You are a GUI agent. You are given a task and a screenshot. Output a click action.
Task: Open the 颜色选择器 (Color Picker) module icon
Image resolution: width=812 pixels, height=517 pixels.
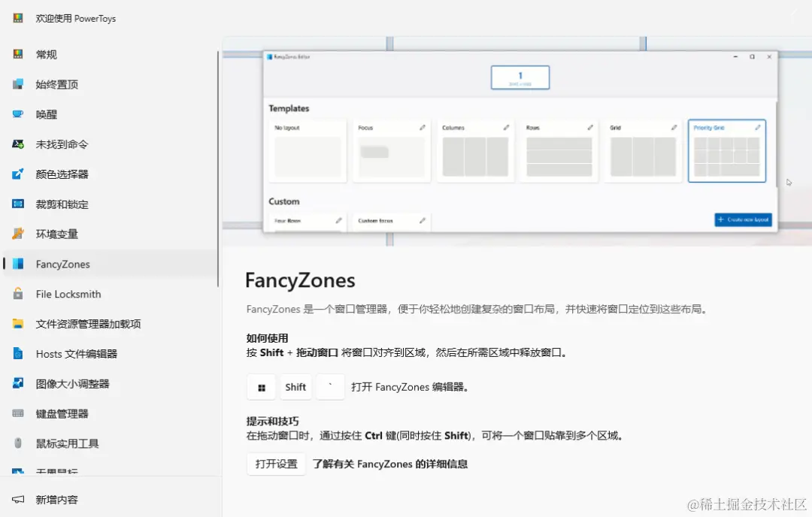[x=18, y=174]
